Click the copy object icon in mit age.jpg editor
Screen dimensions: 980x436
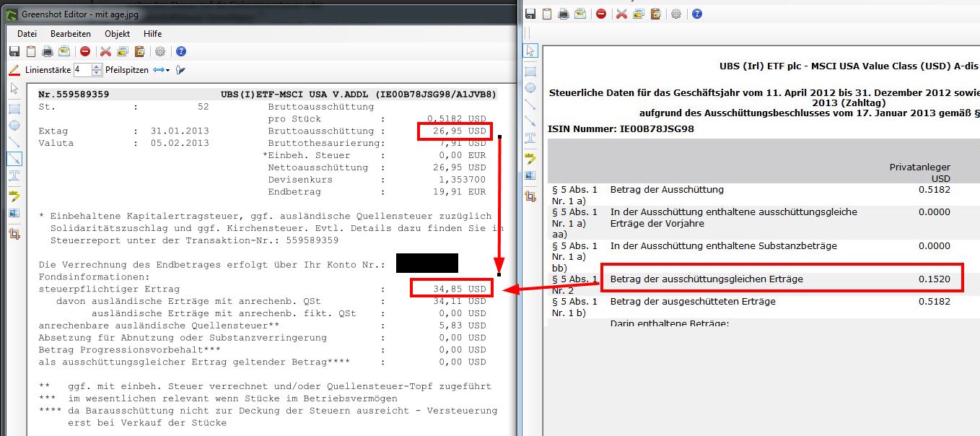[x=123, y=51]
